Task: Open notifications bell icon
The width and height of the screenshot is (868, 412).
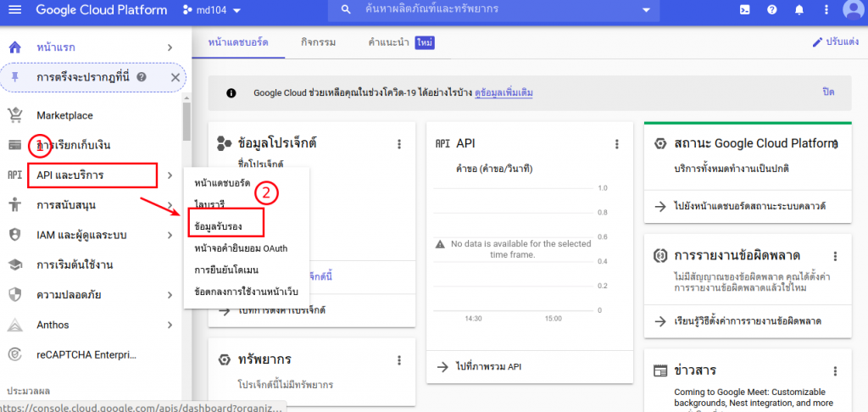Action: pos(798,10)
